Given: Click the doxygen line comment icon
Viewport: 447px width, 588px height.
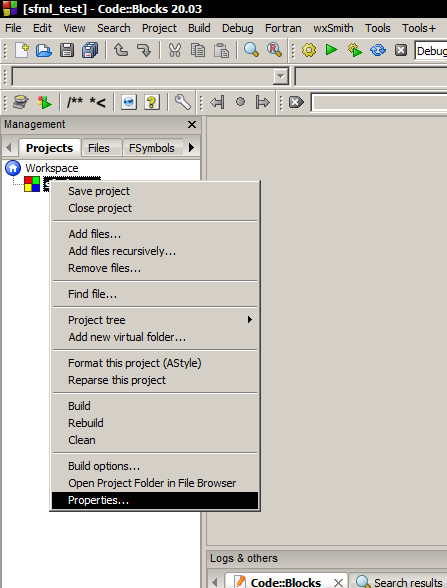Looking at the screenshot, I should [x=98, y=102].
